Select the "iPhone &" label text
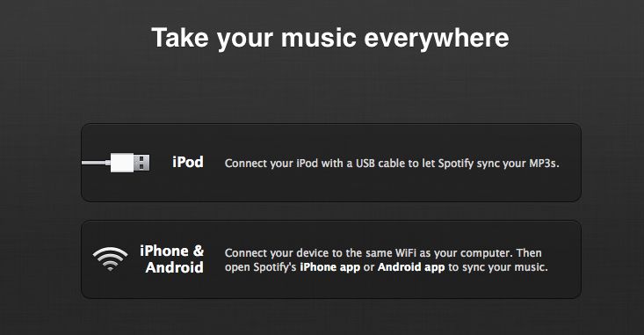This screenshot has height=335, width=644. 171,251
